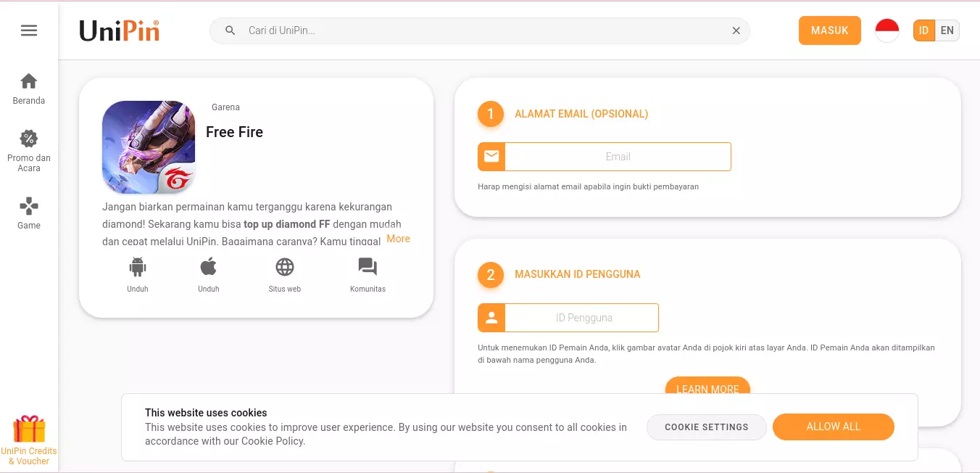Click the search magnifier icon
The image size is (980, 473).
point(231,30)
